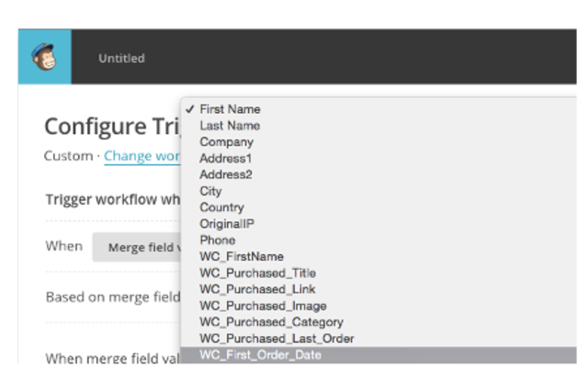Image resolution: width=588 pixels, height=391 pixels.
Task: Click the When merge field value label
Action: click(112, 358)
